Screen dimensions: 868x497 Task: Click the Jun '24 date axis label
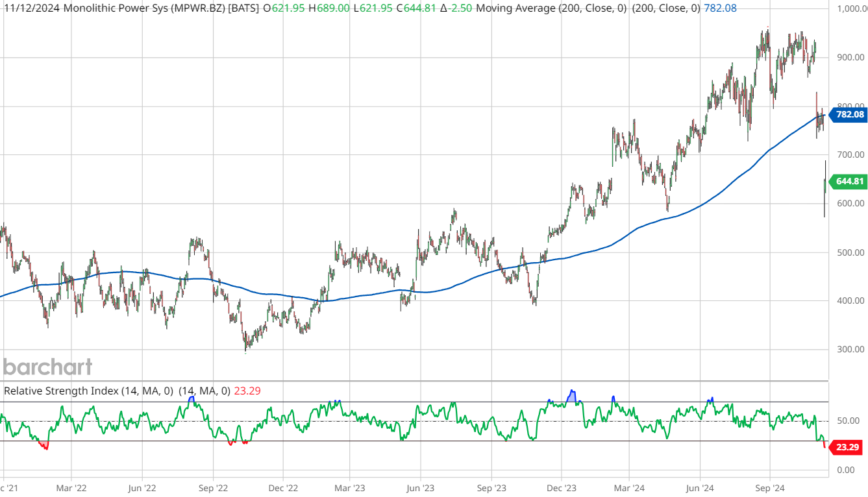[x=701, y=487]
